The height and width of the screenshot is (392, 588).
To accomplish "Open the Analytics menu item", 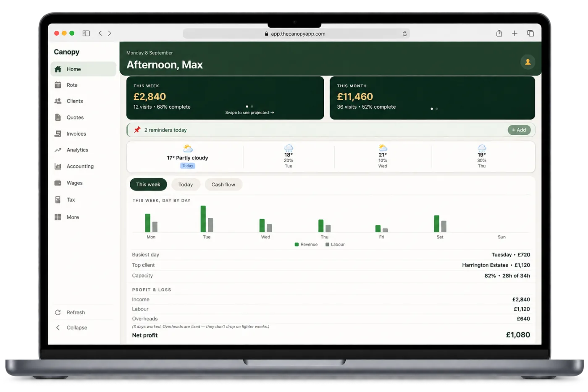I will tap(83, 150).
